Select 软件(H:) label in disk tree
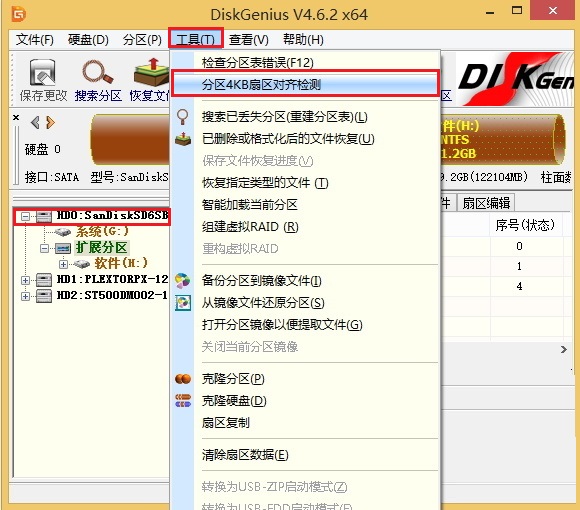The image size is (580, 510). (x=121, y=263)
